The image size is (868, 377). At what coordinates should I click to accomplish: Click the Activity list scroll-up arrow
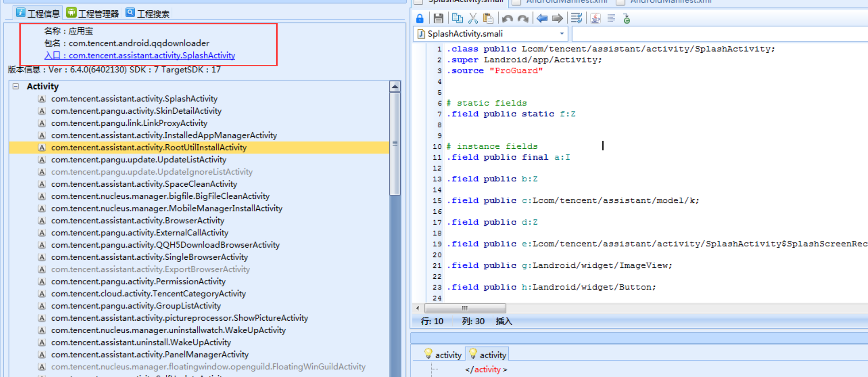pos(395,87)
